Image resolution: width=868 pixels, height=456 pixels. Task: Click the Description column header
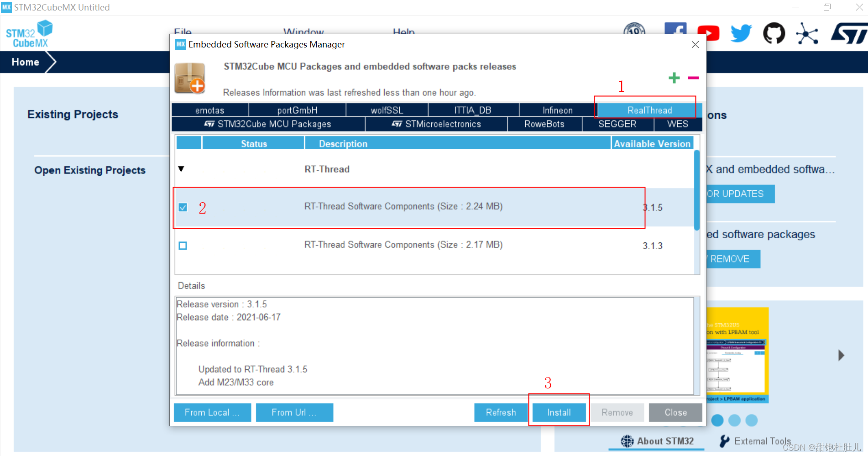[x=458, y=143]
